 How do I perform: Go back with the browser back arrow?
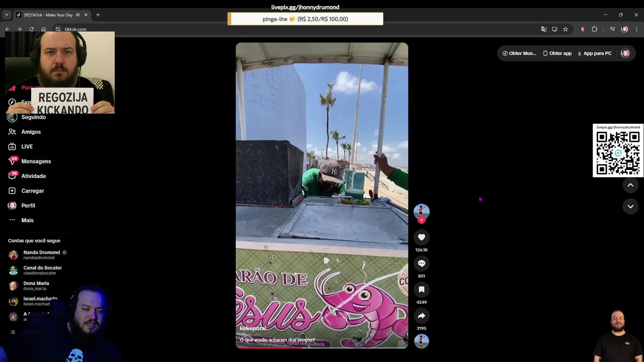coord(8,29)
